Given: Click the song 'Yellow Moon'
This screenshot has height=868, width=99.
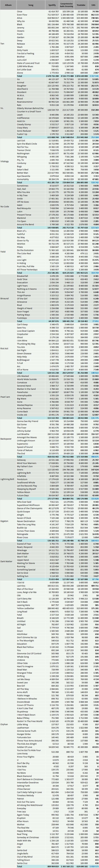Looking at the screenshot, I should pyautogui.click(x=23, y=492).
